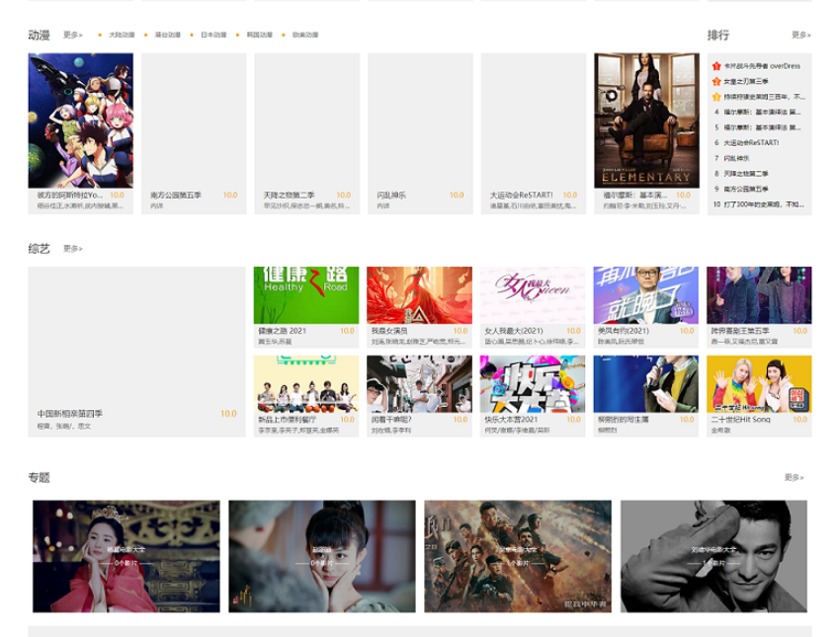Open 更多 link beside 综艺 heading
Viewport: 840px width, 637px height.
coord(73,249)
